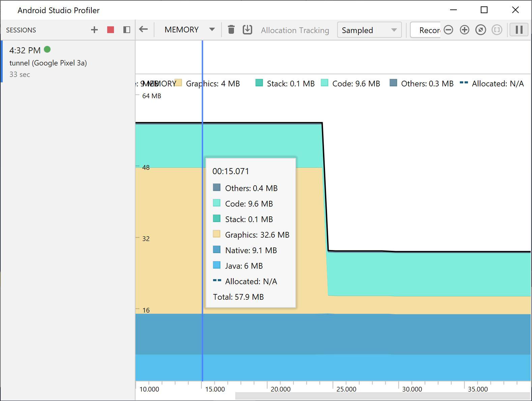Start a new profiling session with the plus icon
532x401 pixels.
[x=94, y=30]
